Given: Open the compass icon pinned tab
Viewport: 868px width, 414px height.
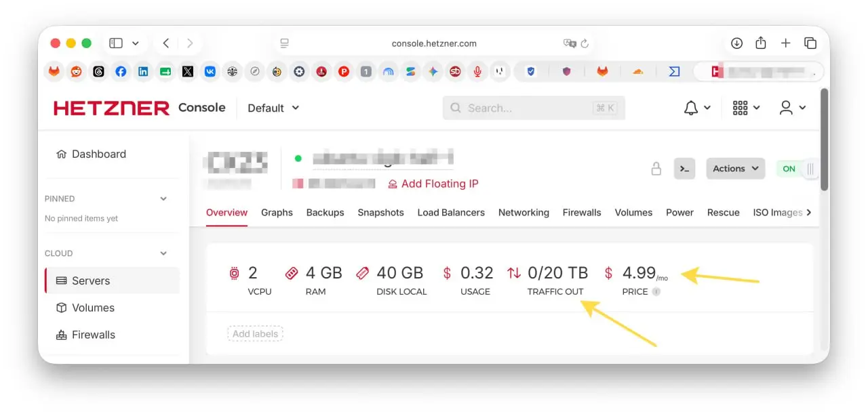Looking at the screenshot, I should tap(254, 71).
